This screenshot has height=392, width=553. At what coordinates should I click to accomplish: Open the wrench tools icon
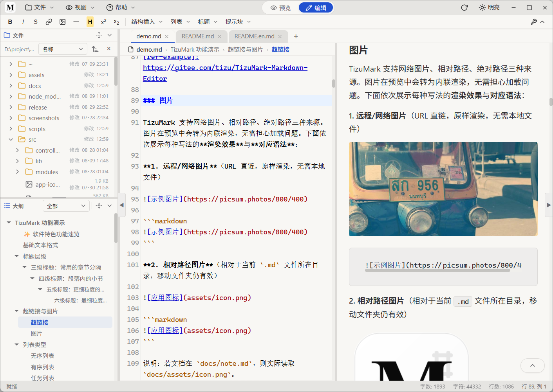(534, 22)
